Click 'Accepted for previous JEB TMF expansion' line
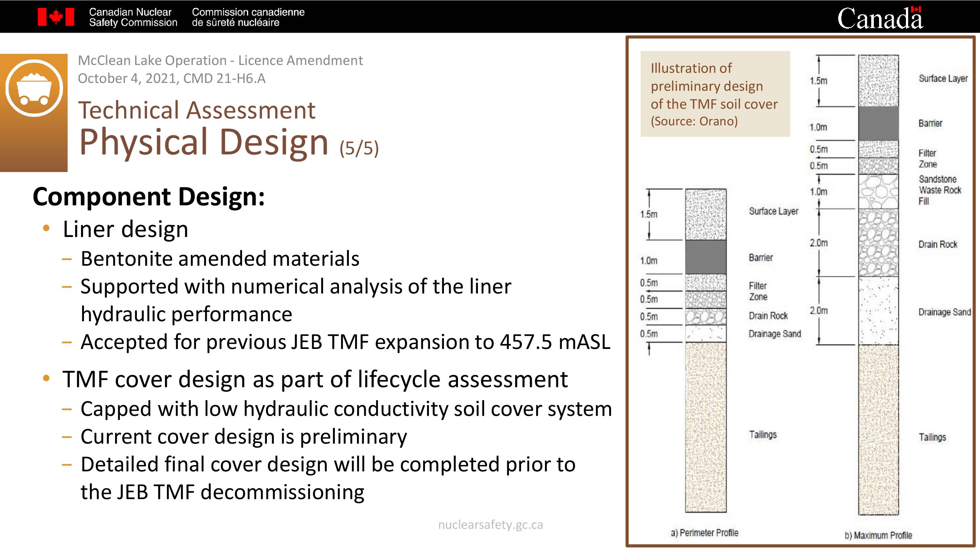980x551 pixels. (345, 342)
